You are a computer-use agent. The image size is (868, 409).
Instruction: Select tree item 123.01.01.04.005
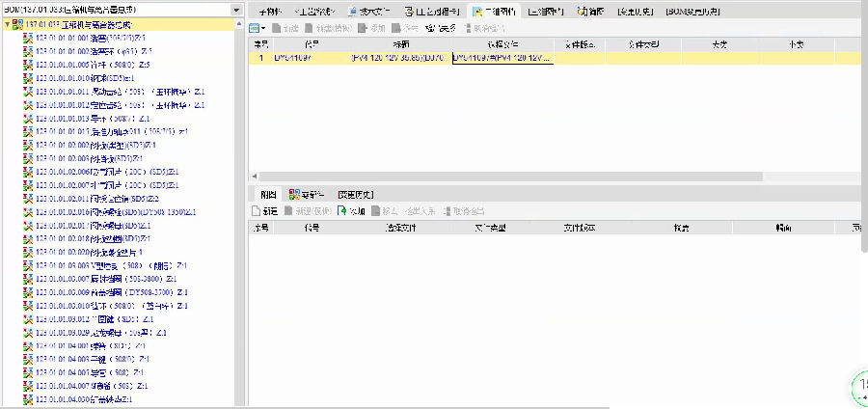90,372
